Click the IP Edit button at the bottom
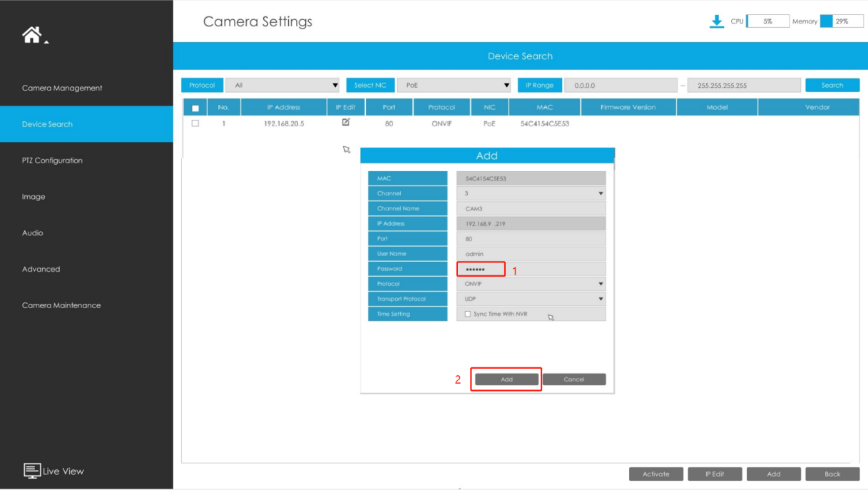The height and width of the screenshot is (490, 868). coord(715,474)
